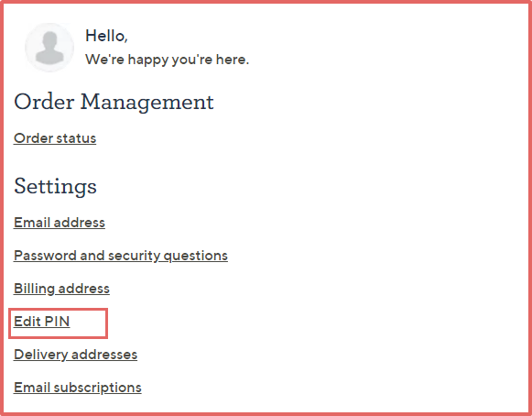This screenshot has width=532, height=416.
Task: Go to Billing address settings
Action: coord(61,289)
